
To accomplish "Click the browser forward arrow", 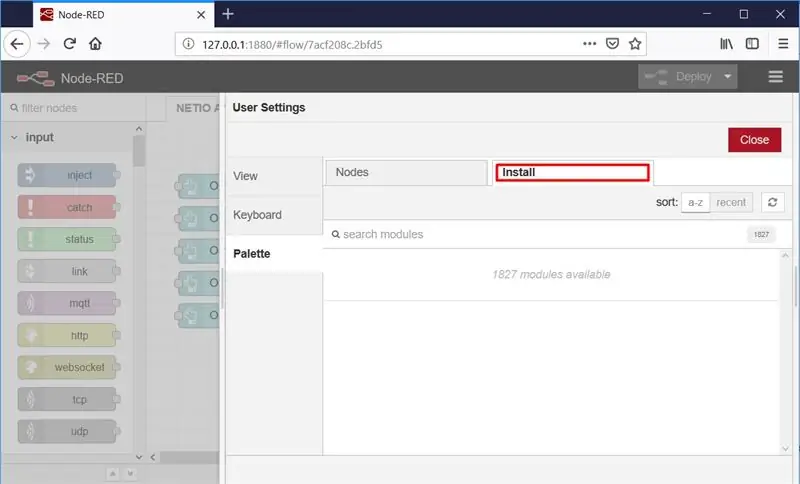I will [x=44, y=44].
